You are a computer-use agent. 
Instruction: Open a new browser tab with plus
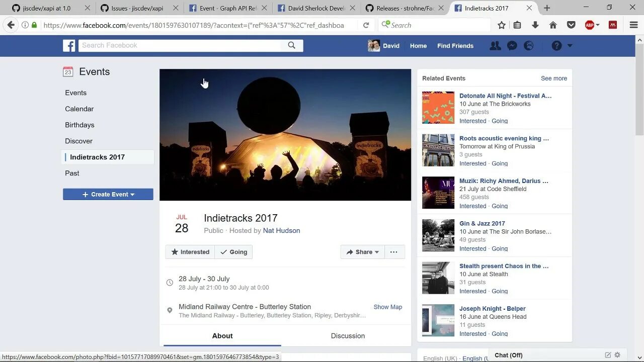(x=547, y=8)
